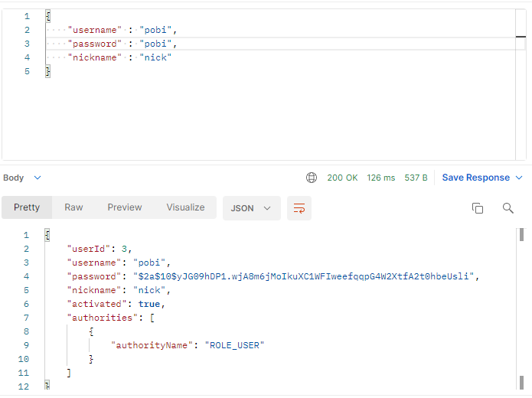Click the "userId": 3 response line
The width and height of the screenshot is (532, 398).
(99, 249)
